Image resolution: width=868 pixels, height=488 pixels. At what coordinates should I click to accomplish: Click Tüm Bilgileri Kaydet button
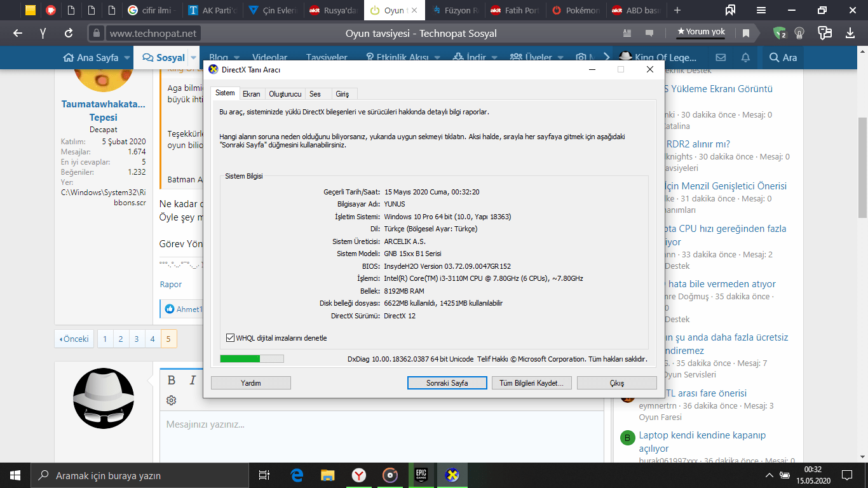(x=532, y=383)
